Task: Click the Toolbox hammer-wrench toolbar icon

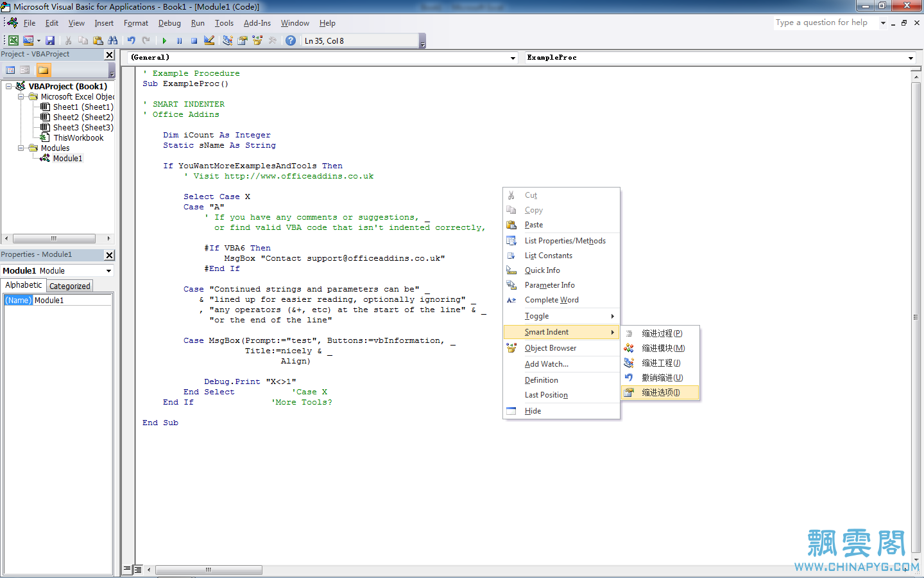Action: tap(272, 40)
